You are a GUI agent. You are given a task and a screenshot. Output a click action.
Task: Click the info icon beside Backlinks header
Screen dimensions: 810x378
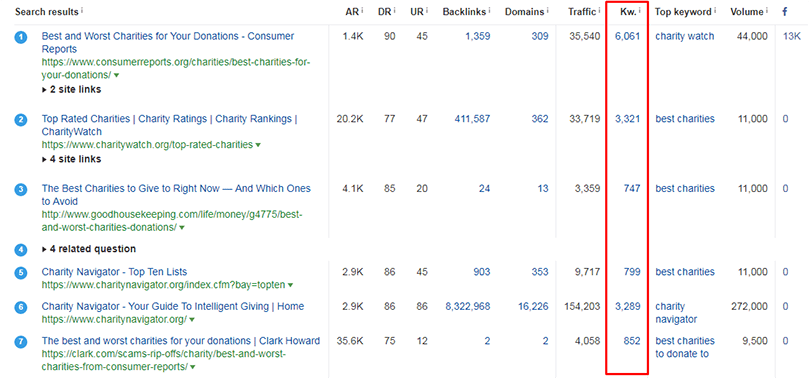point(490,10)
